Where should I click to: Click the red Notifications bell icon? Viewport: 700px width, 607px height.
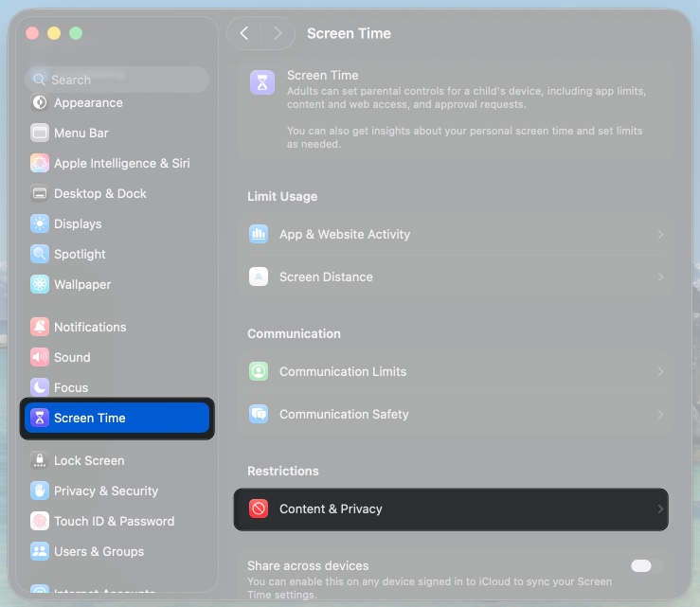pos(39,327)
